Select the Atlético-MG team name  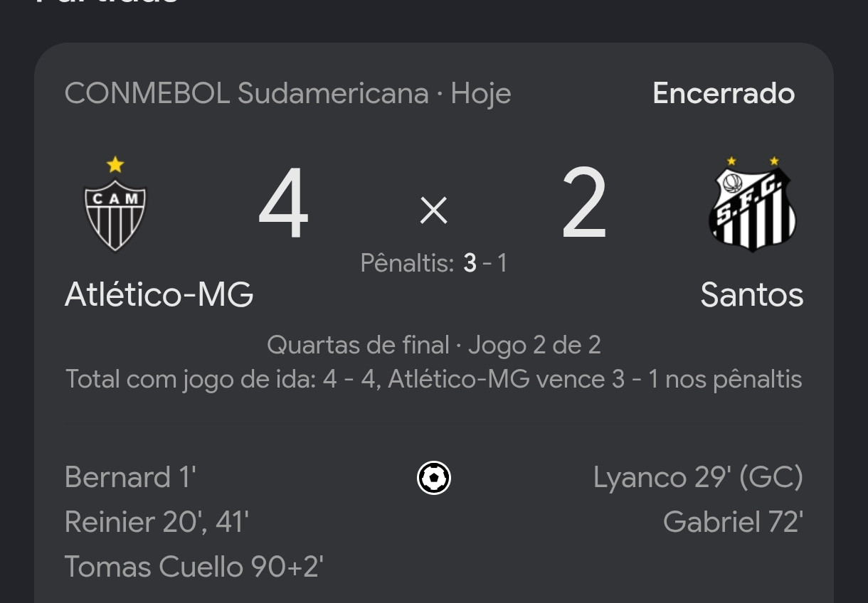pos(159,294)
